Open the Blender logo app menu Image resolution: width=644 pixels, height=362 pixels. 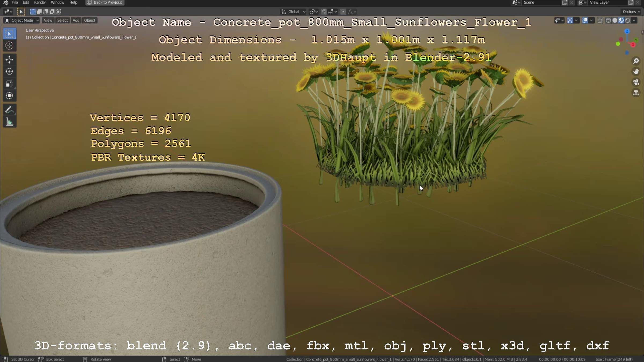pyautogui.click(x=6, y=2)
